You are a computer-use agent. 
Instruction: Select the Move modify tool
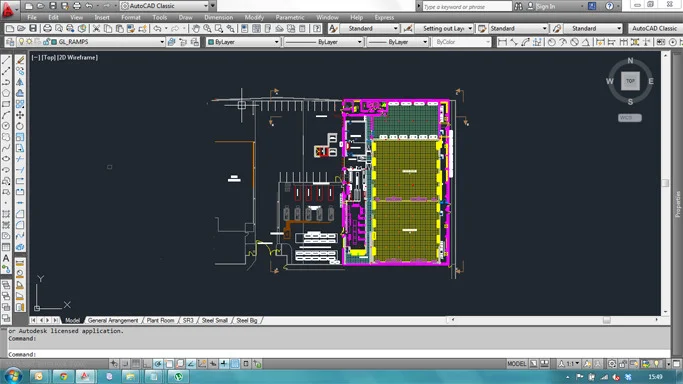click(x=20, y=115)
